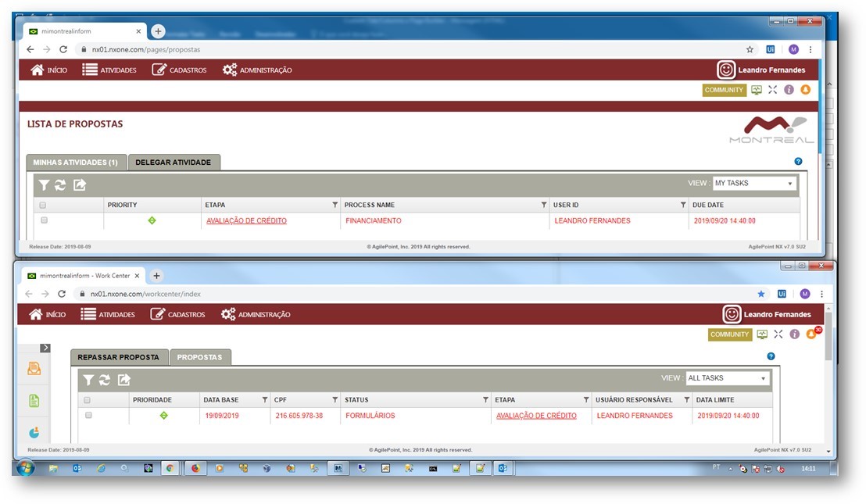The height and width of the screenshot is (504, 866).
Task: Click the filter icon in Lista de Propostas toolbar
Action: click(44, 185)
